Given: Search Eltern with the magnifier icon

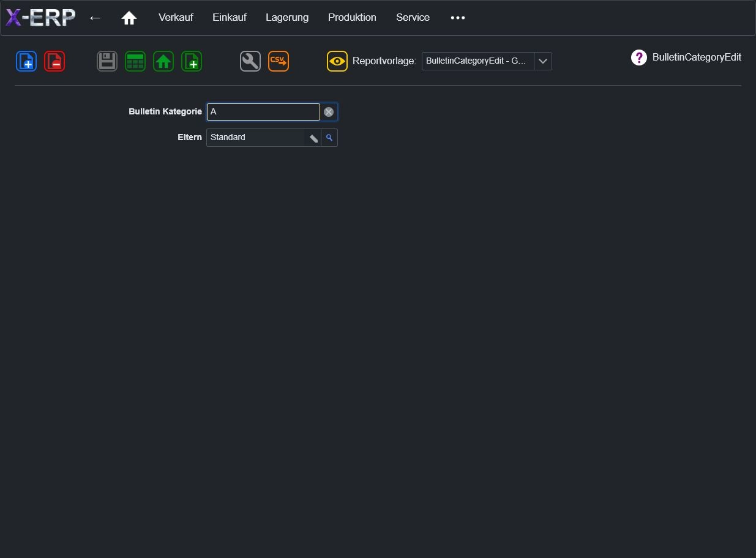Looking at the screenshot, I should 329,138.
